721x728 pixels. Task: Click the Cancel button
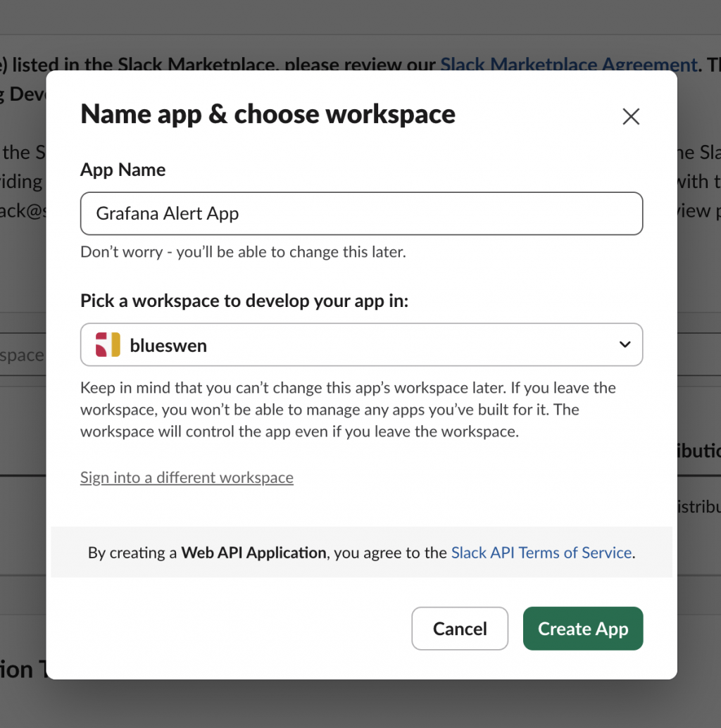tap(460, 629)
